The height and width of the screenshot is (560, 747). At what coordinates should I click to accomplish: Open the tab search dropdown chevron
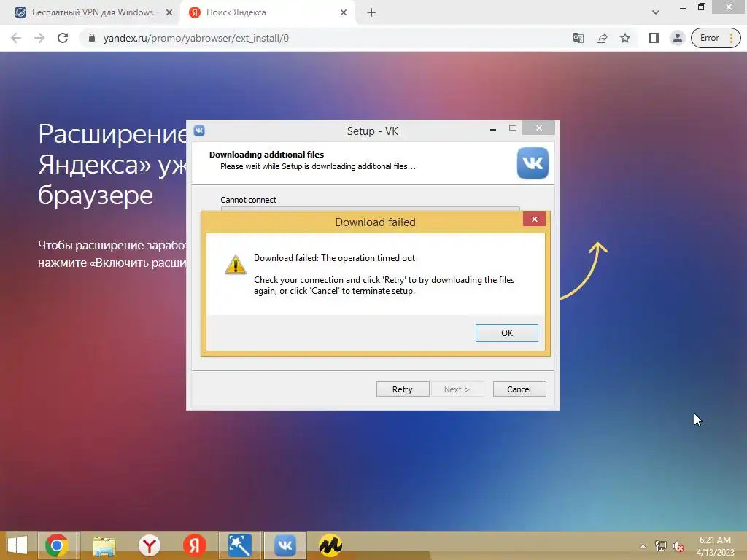tap(656, 12)
